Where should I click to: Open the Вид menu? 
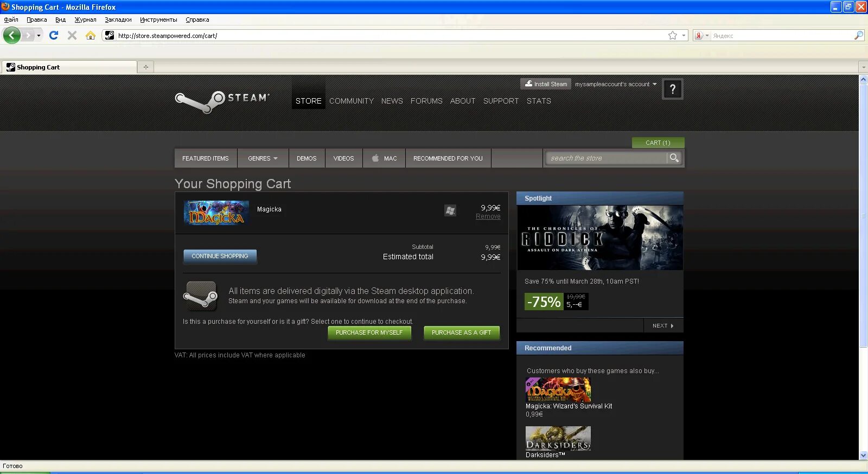click(60, 20)
